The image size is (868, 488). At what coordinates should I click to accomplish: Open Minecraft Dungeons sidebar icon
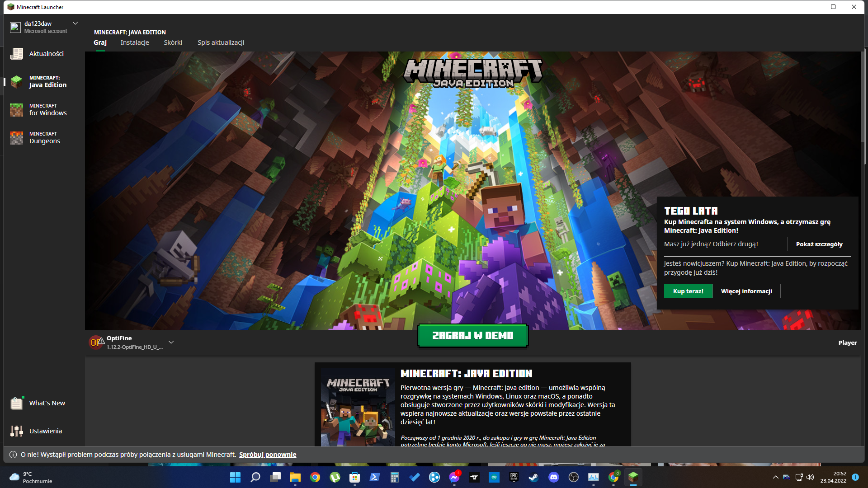click(x=17, y=138)
